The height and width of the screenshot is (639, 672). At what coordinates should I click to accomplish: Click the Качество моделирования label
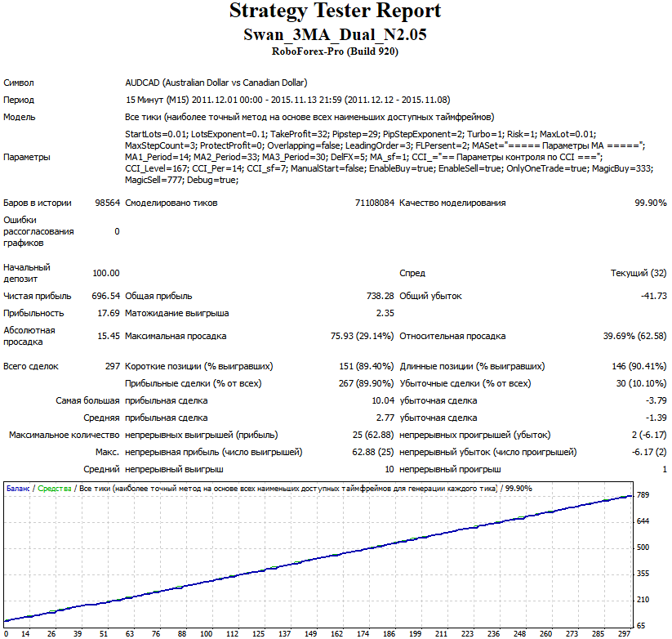point(452,203)
